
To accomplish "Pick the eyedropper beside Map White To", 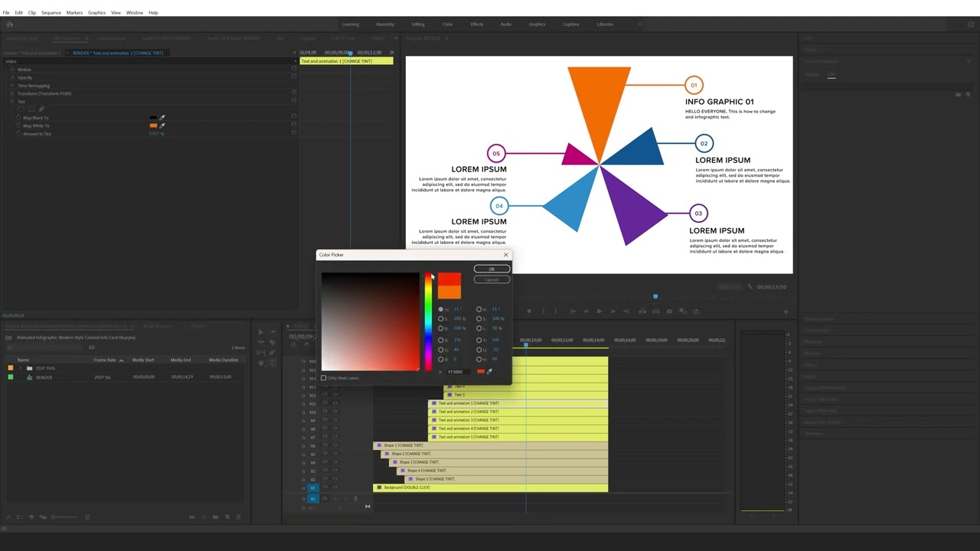I will 162,126.
